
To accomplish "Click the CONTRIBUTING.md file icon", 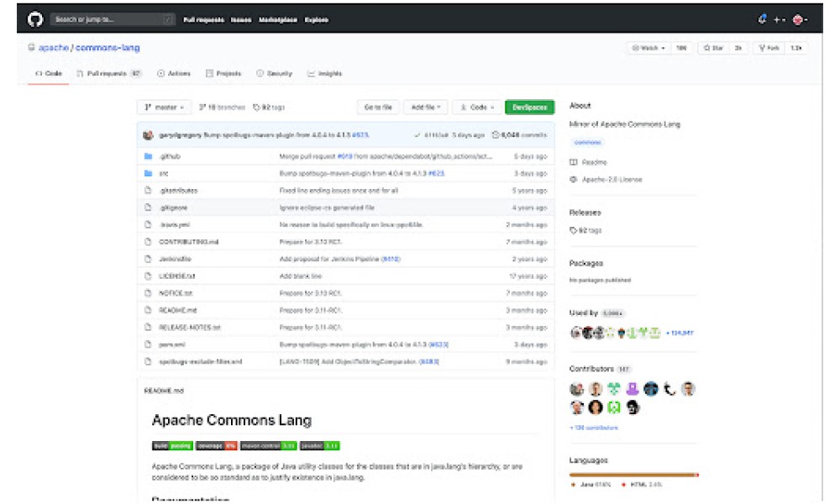I will tap(149, 242).
